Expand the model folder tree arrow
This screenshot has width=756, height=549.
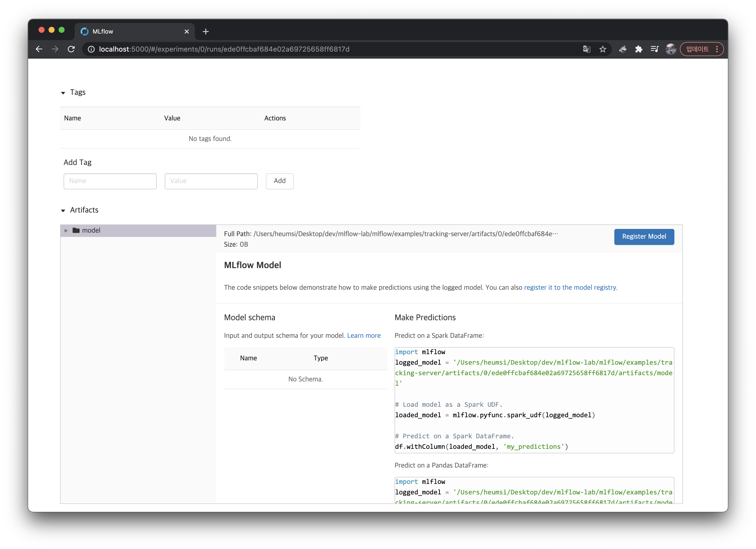[x=66, y=230]
